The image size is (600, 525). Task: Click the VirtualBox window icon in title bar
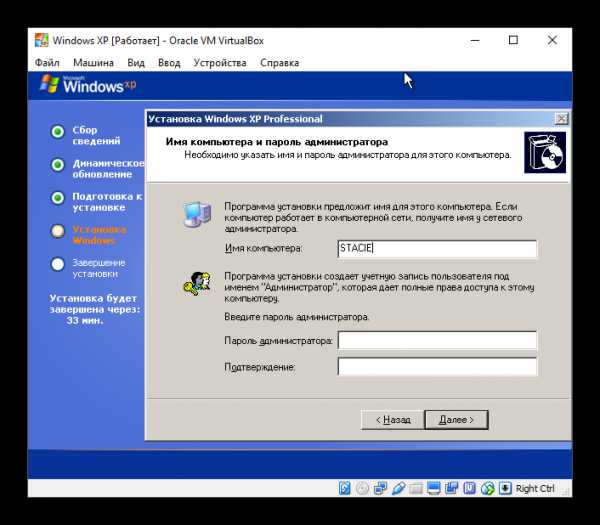coord(40,41)
